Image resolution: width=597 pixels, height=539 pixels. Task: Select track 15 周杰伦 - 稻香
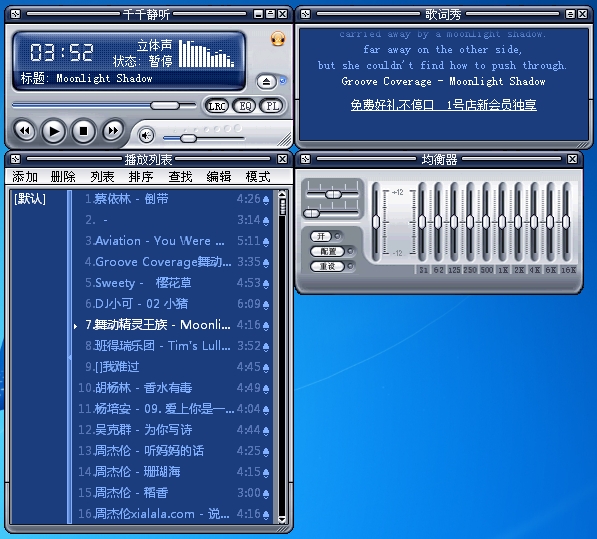coord(174,493)
